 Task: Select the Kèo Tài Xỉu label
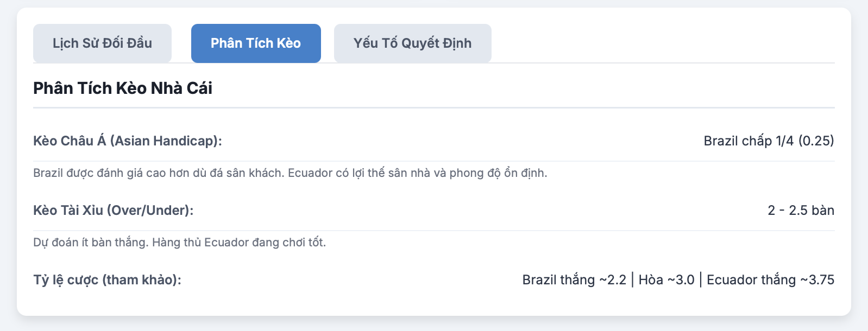coord(68,211)
